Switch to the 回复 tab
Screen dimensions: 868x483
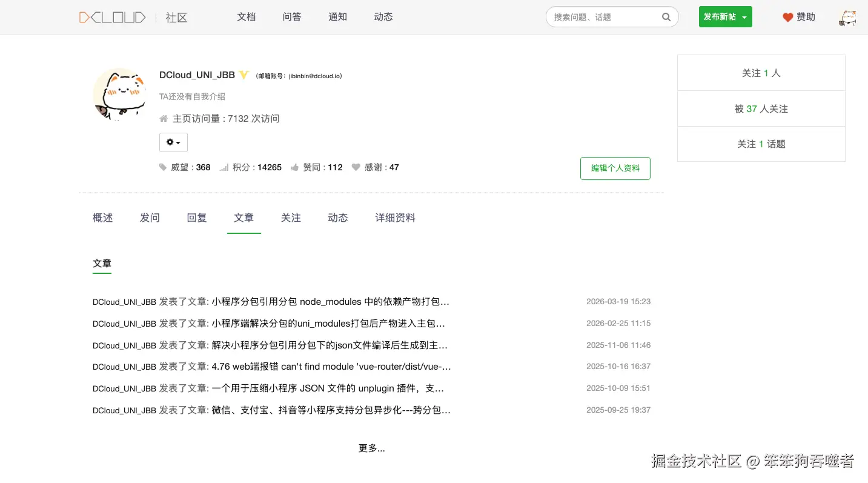tap(197, 218)
